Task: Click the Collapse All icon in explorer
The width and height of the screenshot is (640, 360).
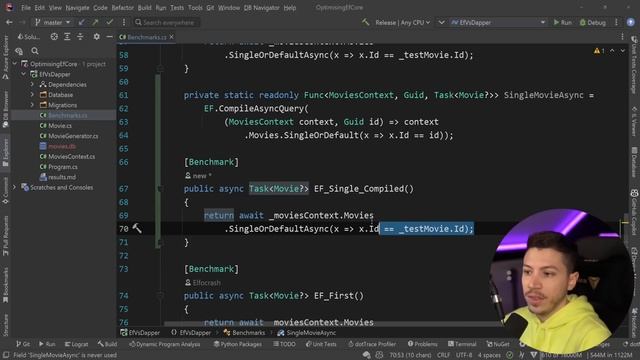Action: tap(80, 37)
